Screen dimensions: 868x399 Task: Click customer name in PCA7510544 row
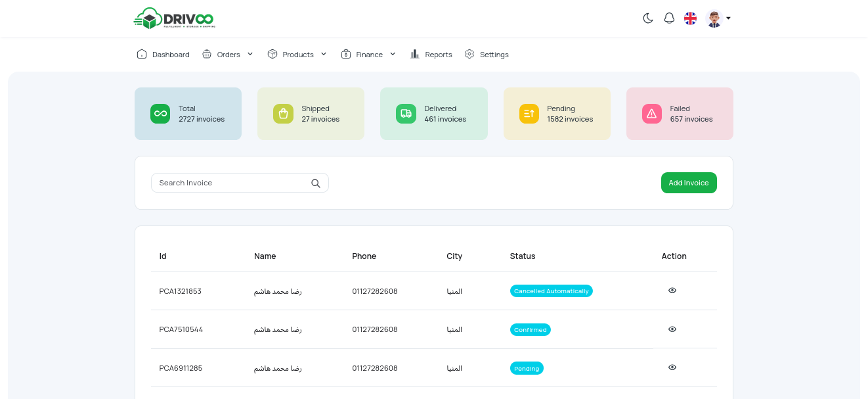(x=278, y=329)
